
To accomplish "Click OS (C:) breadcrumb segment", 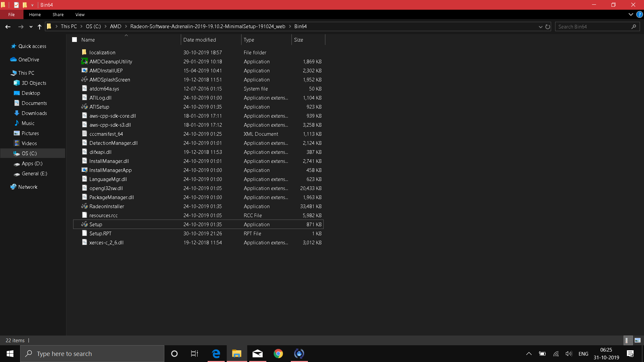I will click(x=93, y=26).
